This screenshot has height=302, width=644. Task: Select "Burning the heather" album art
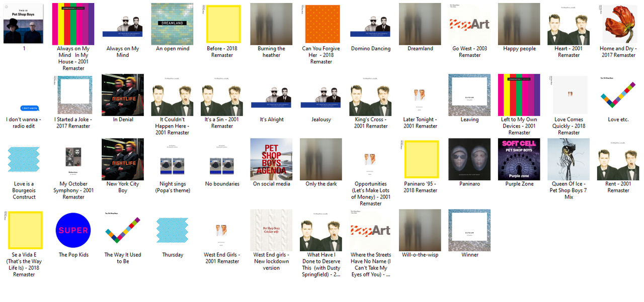[272, 24]
